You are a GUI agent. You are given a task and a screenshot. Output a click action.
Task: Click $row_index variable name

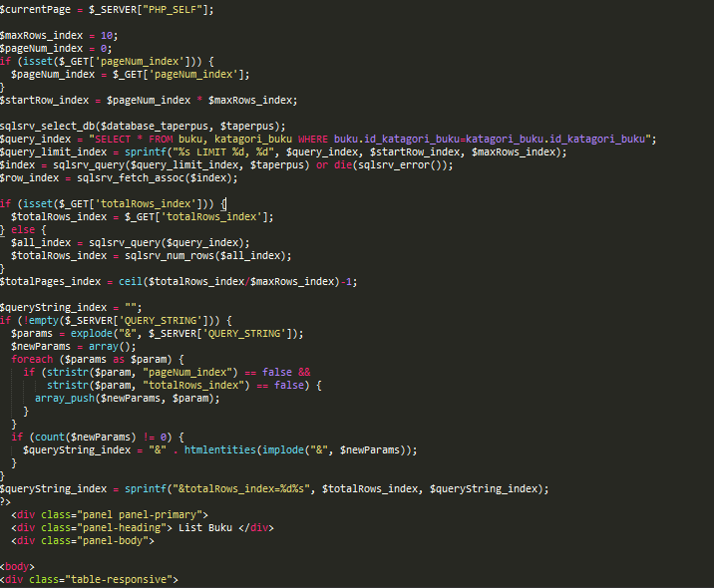(x=30, y=178)
